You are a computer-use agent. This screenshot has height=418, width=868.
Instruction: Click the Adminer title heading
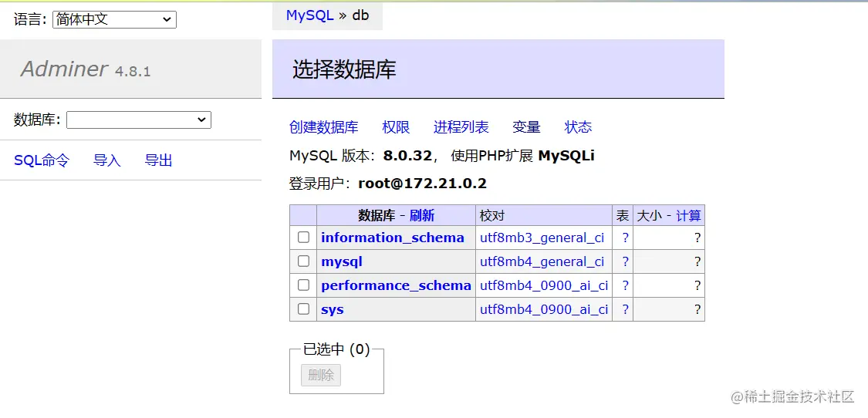[x=64, y=69]
